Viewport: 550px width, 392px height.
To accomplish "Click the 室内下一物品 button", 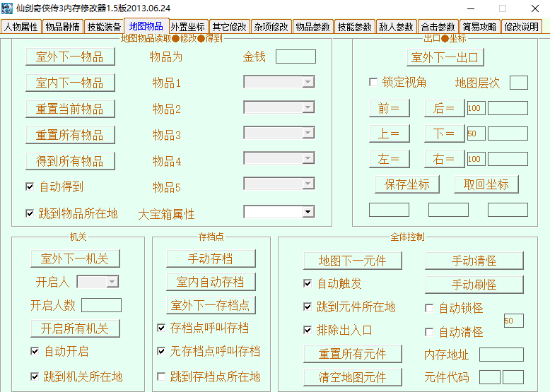I will [x=70, y=83].
